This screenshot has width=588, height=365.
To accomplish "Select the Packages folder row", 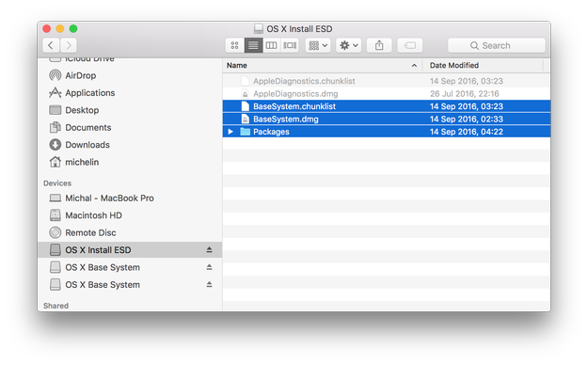I will point(387,132).
